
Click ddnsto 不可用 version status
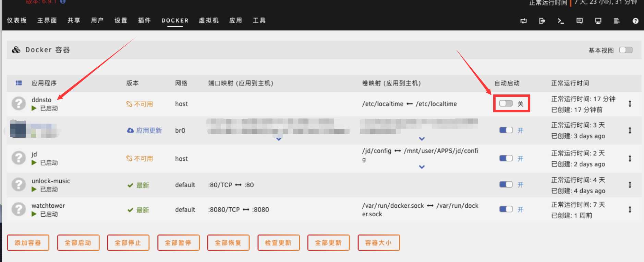pyautogui.click(x=139, y=104)
